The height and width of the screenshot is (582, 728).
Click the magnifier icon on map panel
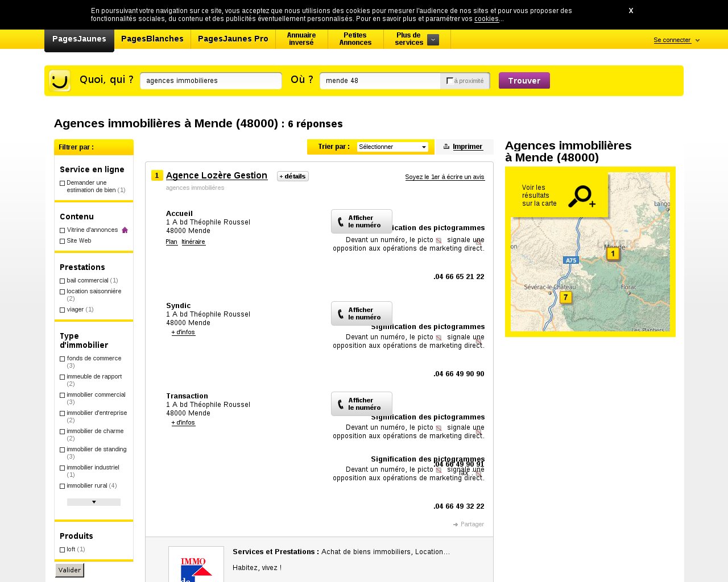tap(582, 197)
